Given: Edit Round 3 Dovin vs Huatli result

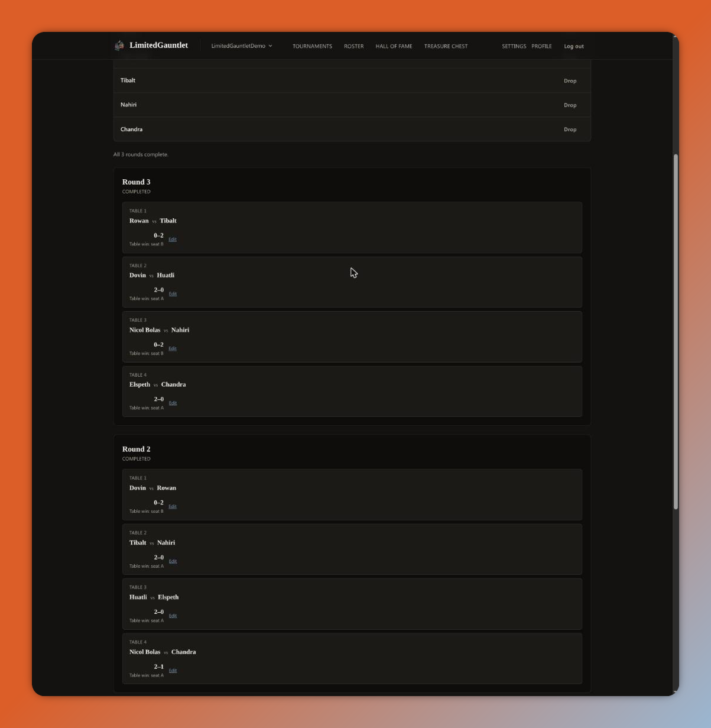Looking at the screenshot, I should click(x=173, y=294).
